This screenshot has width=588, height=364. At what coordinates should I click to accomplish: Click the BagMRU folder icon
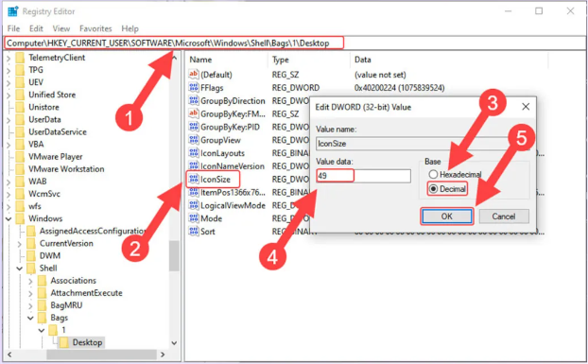(x=43, y=305)
